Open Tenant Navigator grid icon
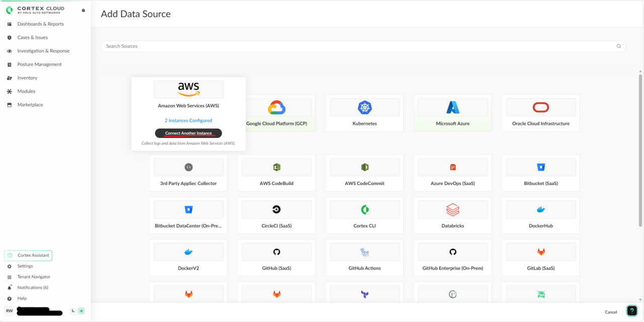 (9, 277)
